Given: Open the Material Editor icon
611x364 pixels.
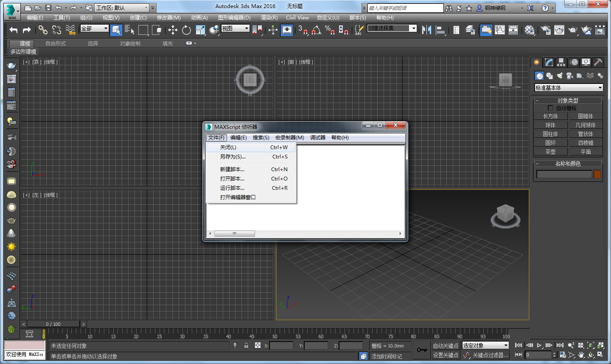Looking at the screenshot, I should click(x=530, y=30).
